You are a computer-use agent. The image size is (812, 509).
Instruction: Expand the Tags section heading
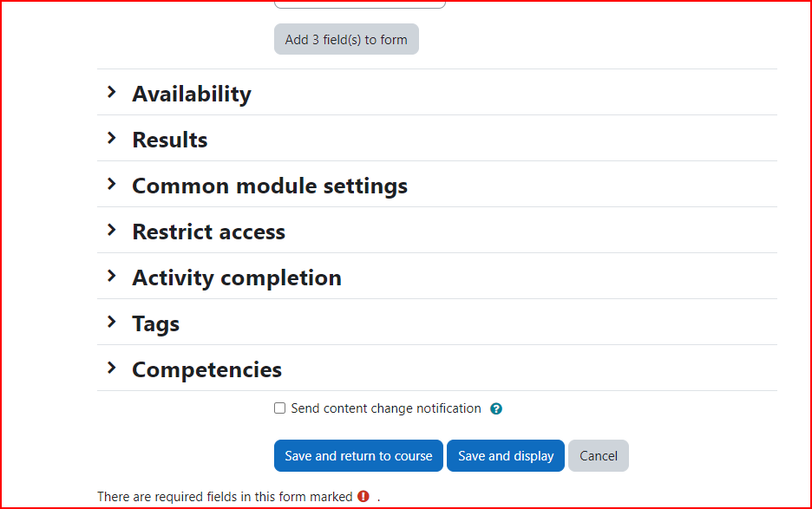[156, 324]
